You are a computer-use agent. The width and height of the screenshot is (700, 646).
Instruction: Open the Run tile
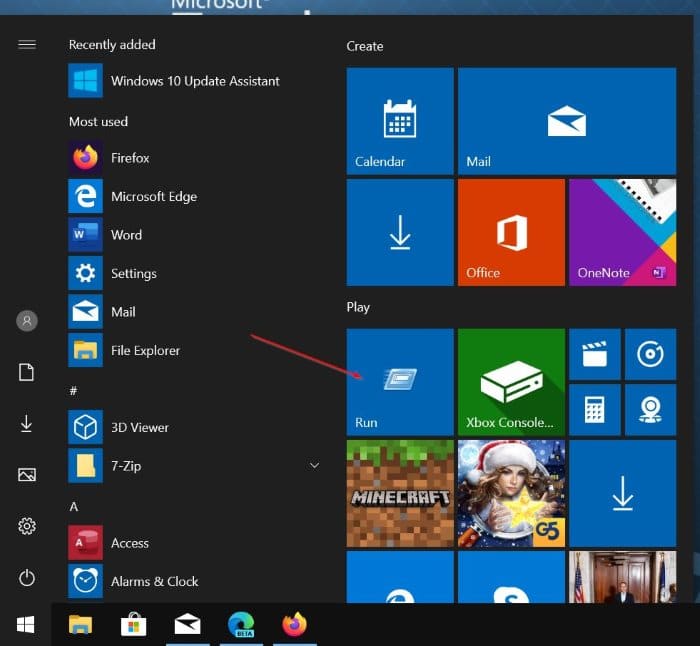(400, 382)
